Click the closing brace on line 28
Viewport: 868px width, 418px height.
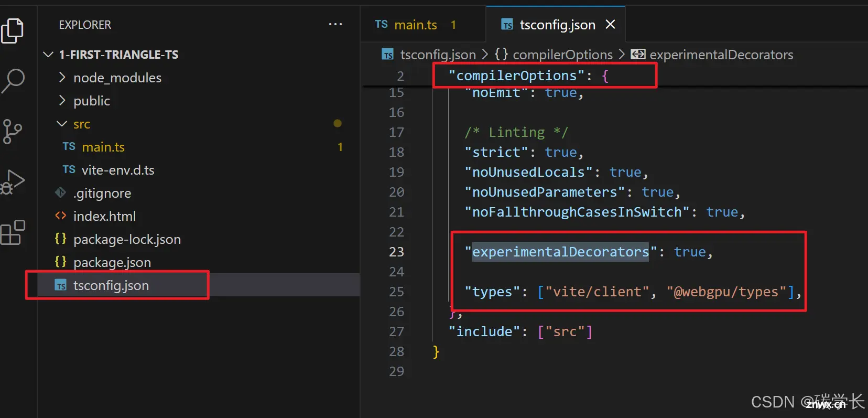point(436,351)
